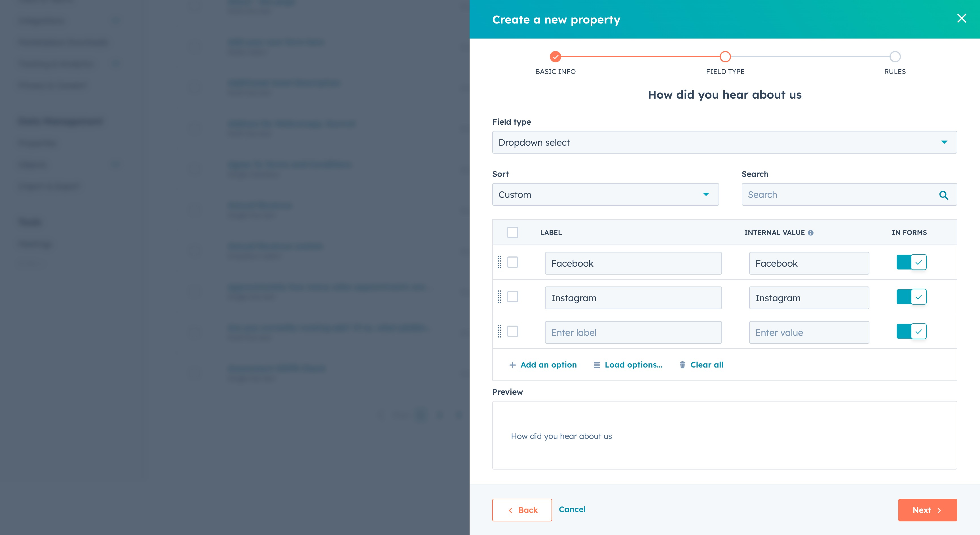Click the drag handle on the Facebook row
The height and width of the screenshot is (535, 980).
(499, 262)
